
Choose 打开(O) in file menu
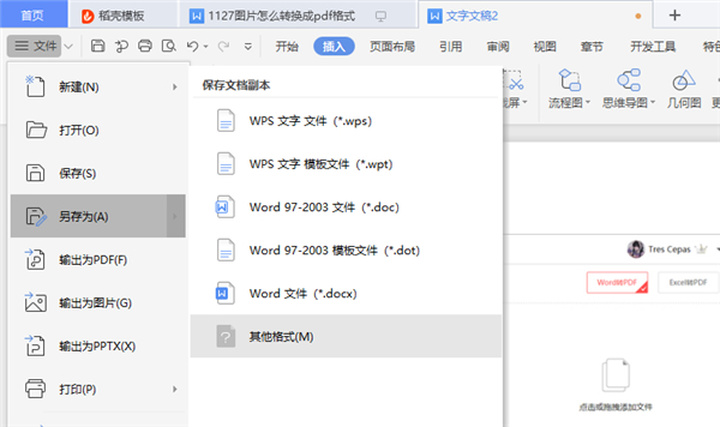tap(98, 130)
